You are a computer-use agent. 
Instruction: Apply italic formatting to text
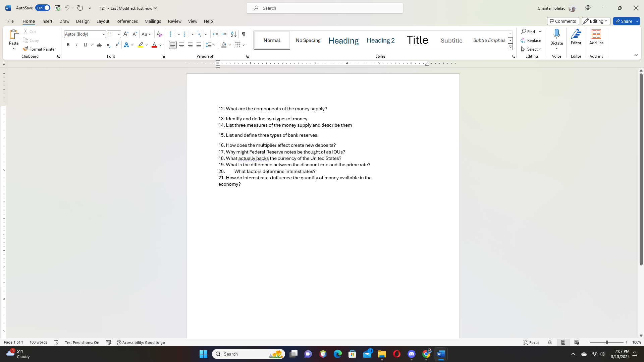tap(76, 45)
